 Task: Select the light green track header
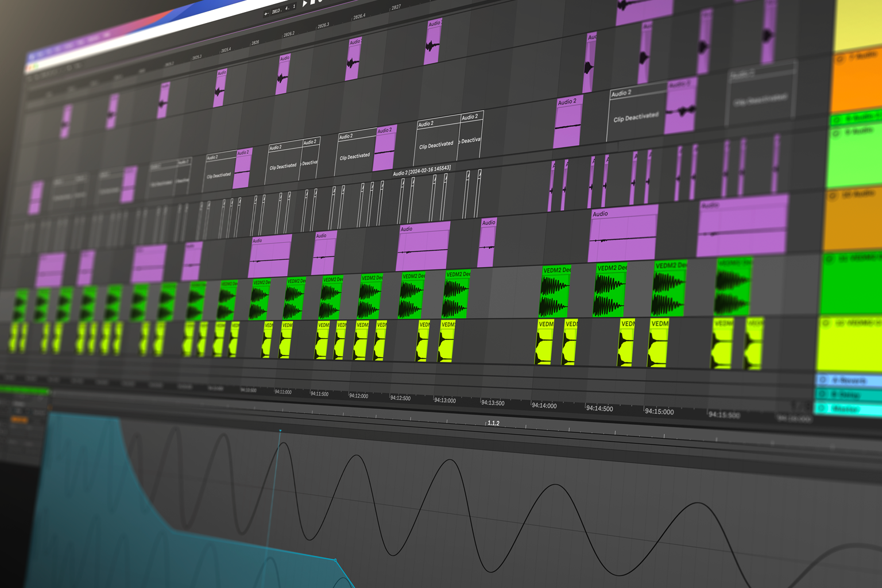click(x=854, y=156)
